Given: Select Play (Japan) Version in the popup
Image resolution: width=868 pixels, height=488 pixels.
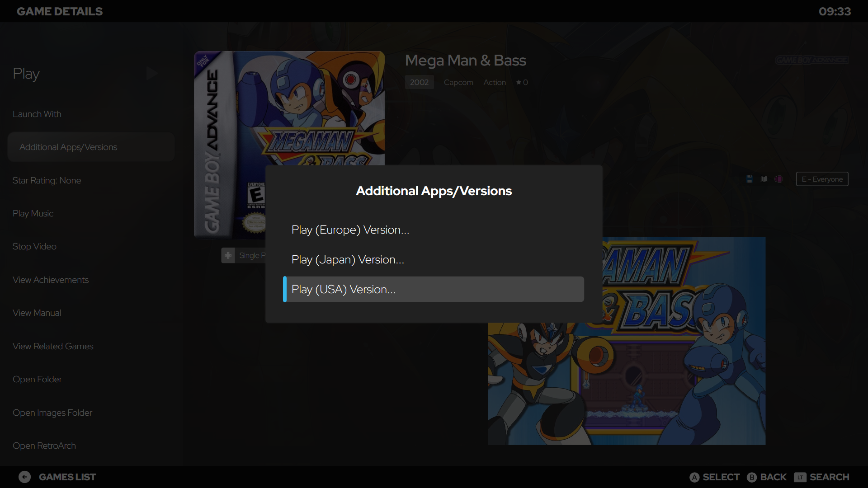Looking at the screenshot, I should [x=434, y=259].
